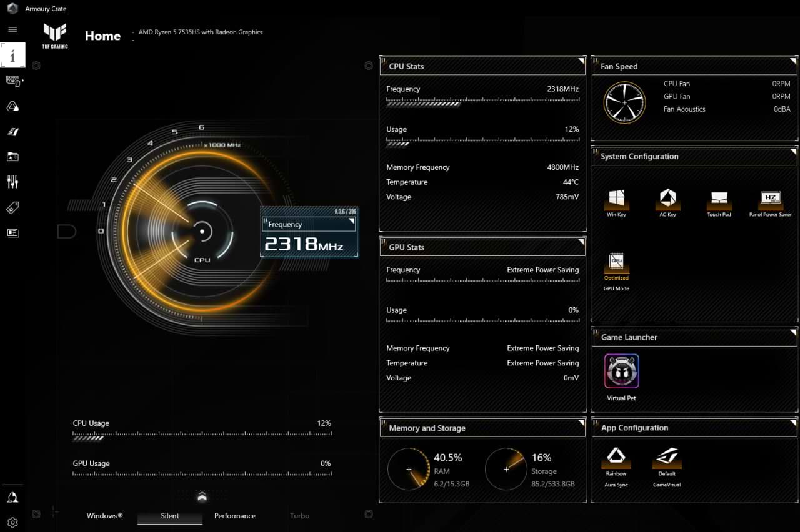Image resolution: width=800 pixels, height=532 pixels.
Task: Switch to Performance operating mode
Action: [235, 516]
